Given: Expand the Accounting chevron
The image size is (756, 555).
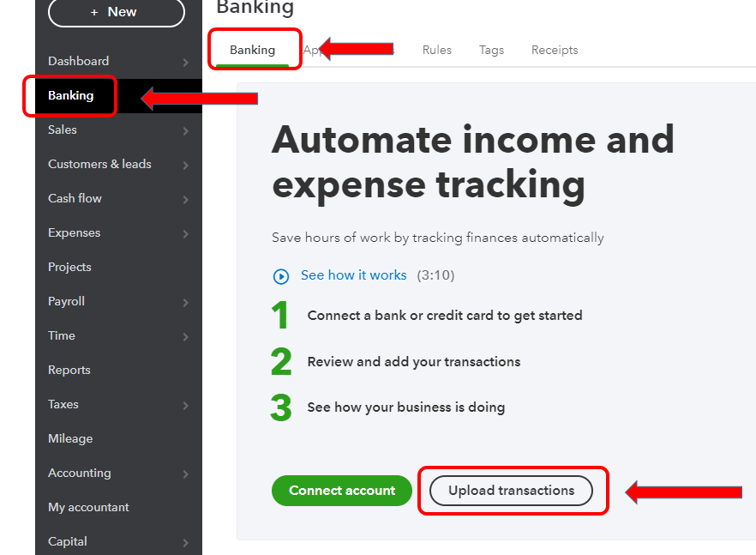Looking at the screenshot, I should [186, 473].
